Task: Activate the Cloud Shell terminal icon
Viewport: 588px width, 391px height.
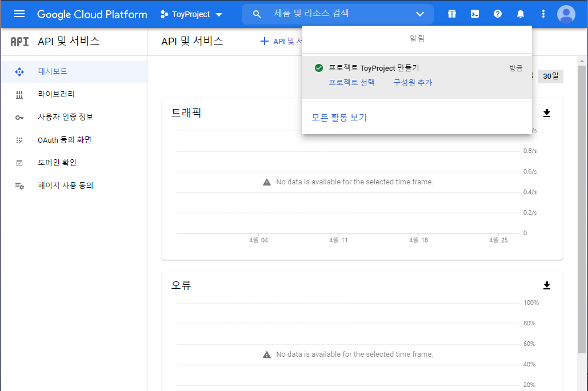Action: [x=475, y=14]
